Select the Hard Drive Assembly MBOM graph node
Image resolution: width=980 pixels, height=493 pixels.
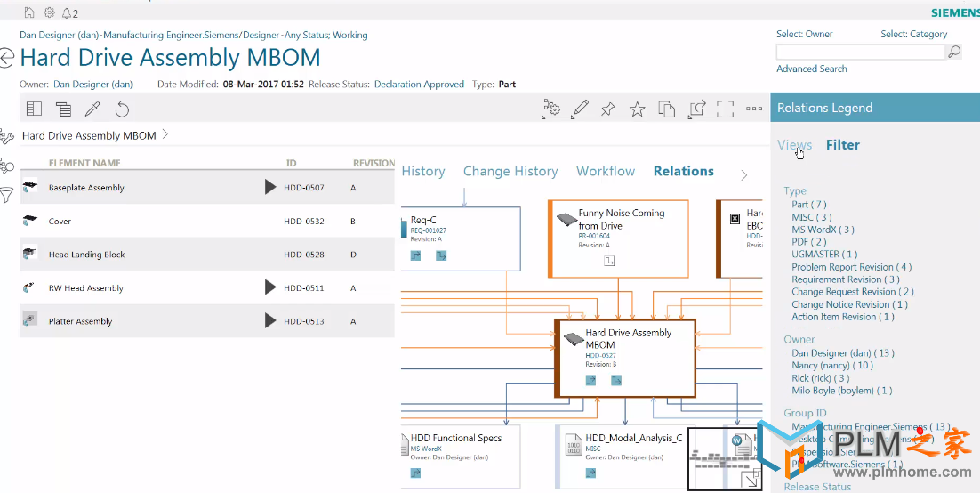(x=625, y=358)
